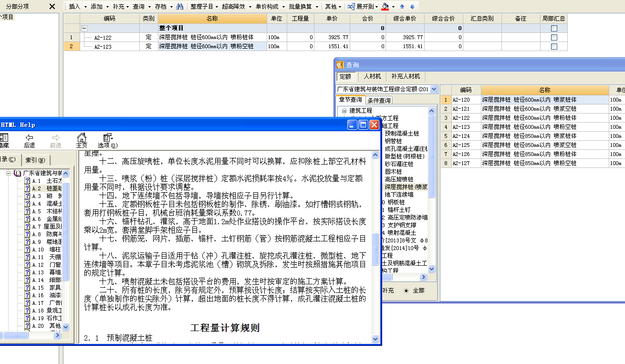This screenshot has width=625, height=364.
Task: Click the 查询 window title icon
Action: pos(340,64)
